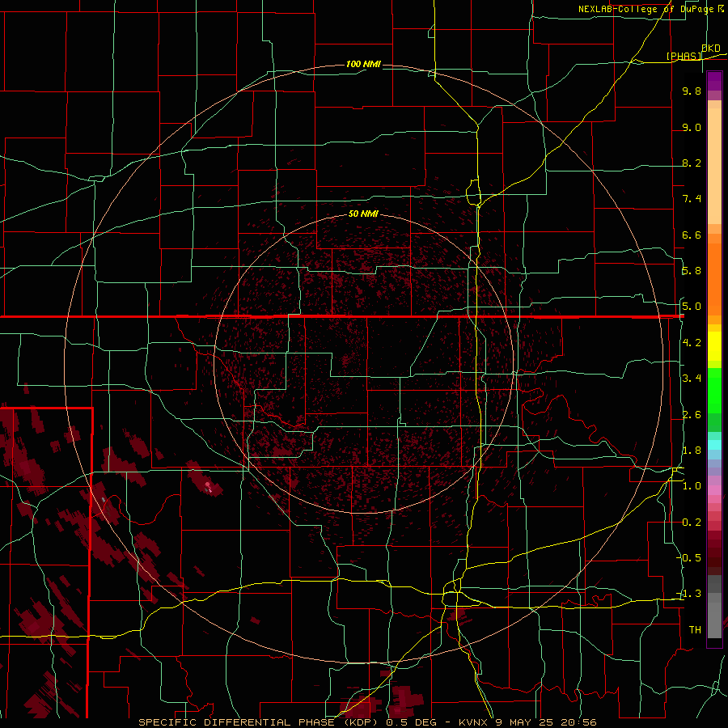728x728 pixels.
Task: Select the 8.2 value on the color scale
Action: click(692, 163)
